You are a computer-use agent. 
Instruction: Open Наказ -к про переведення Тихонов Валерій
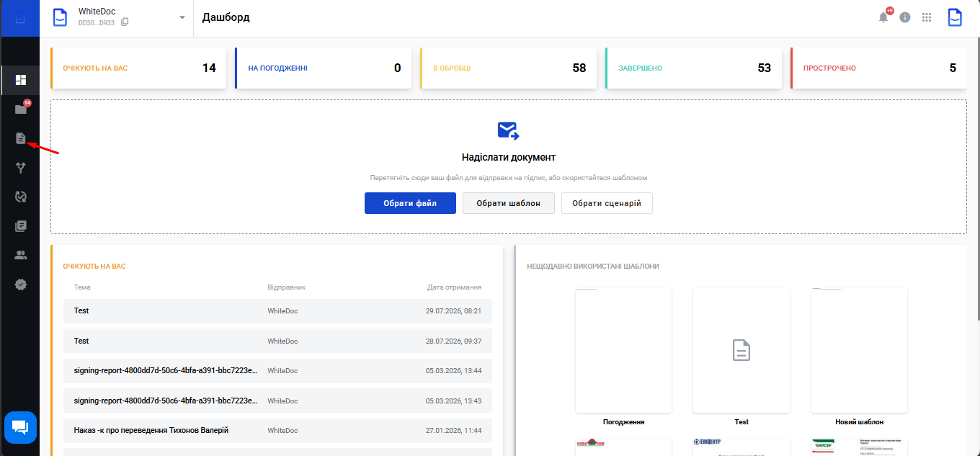coord(277,431)
